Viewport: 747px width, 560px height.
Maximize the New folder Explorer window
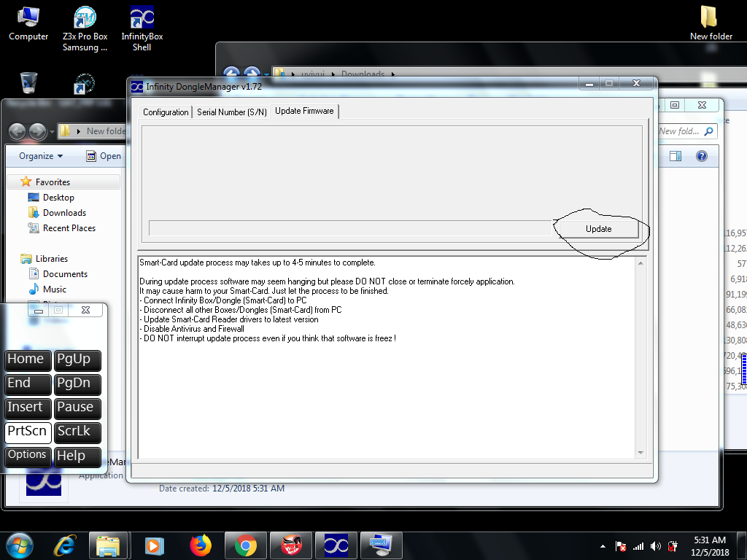(x=675, y=105)
